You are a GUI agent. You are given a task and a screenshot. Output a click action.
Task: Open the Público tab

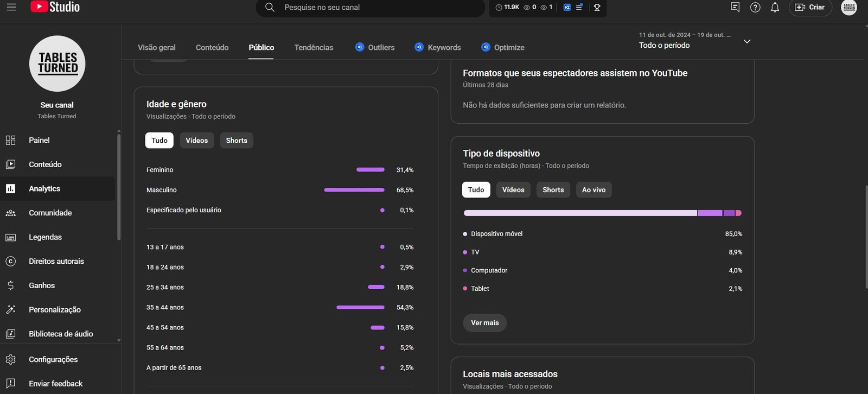coord(261,47)
